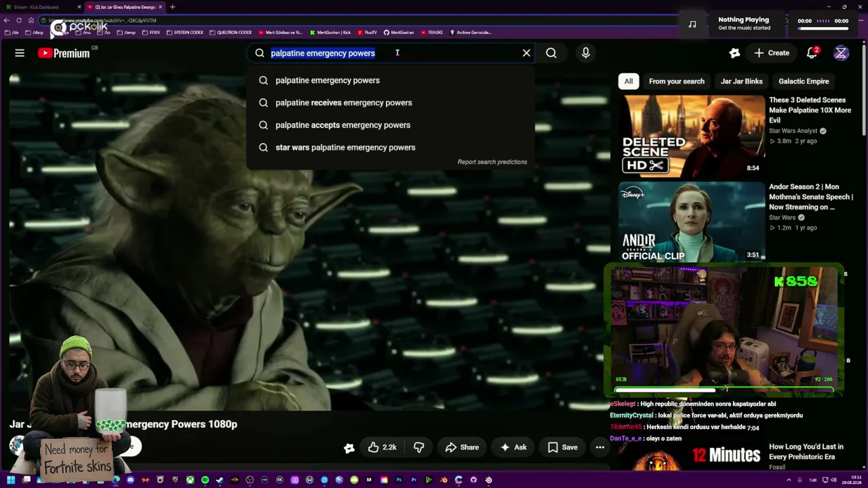Launch Photoshop from the taskbar
Screen dimensions: 868x488
point(399,480)
